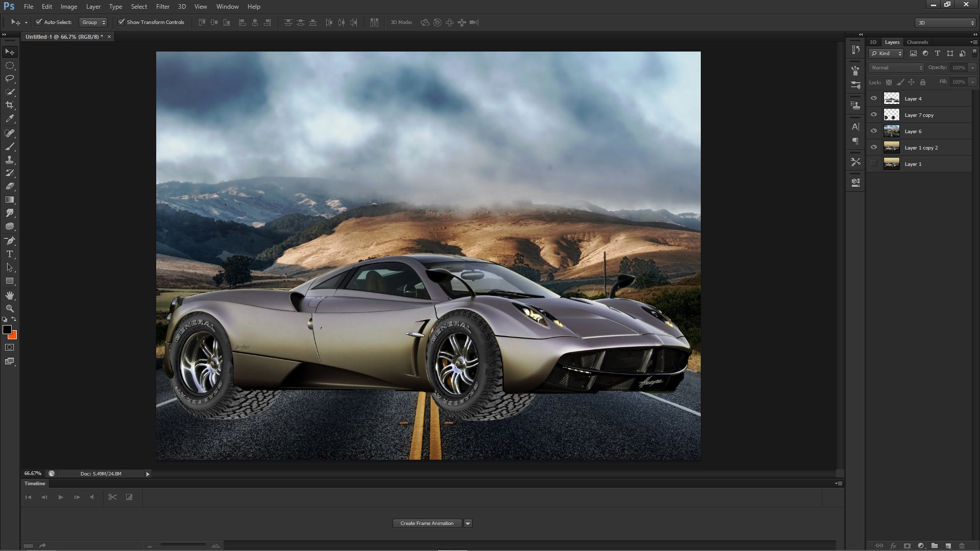The width and height of the screenshot is (980, 551).
Task: Select the Quick Selection tool
Action: (x=10, y=92)
